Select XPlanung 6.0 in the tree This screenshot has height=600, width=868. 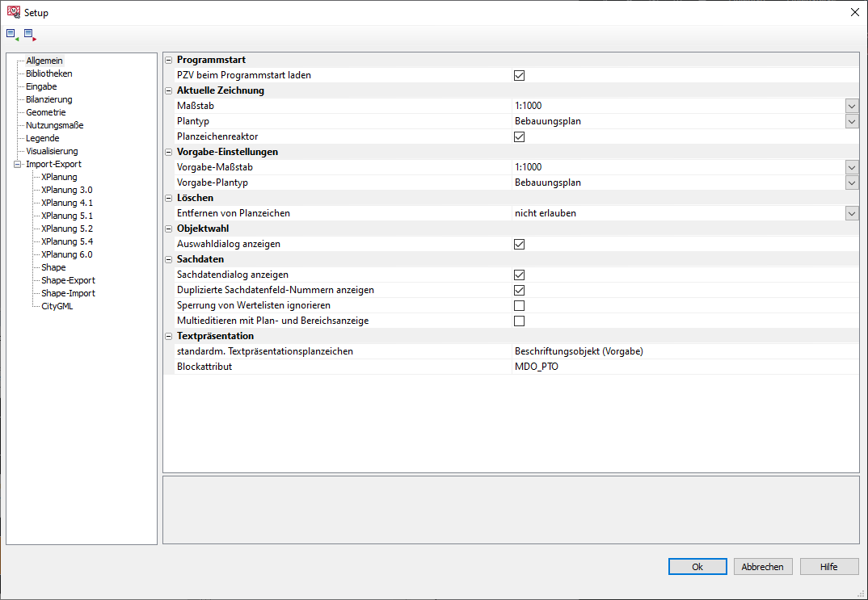click(66, 254)
